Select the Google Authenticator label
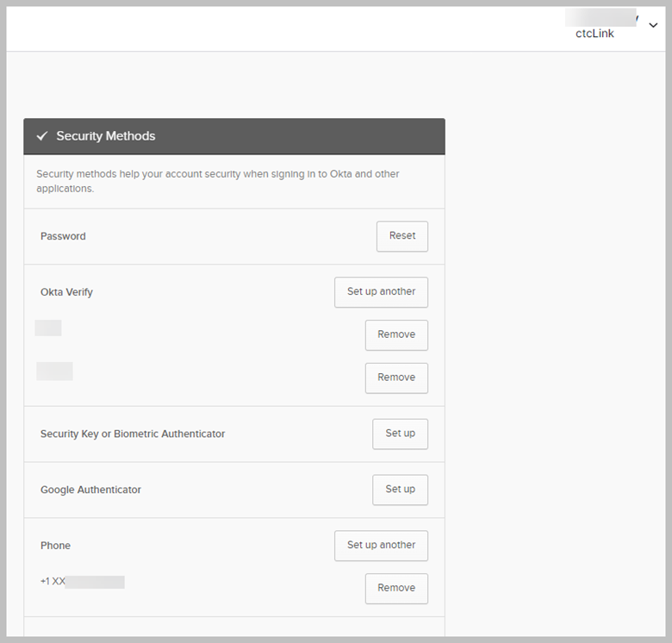672x643 pixels. 90,490
